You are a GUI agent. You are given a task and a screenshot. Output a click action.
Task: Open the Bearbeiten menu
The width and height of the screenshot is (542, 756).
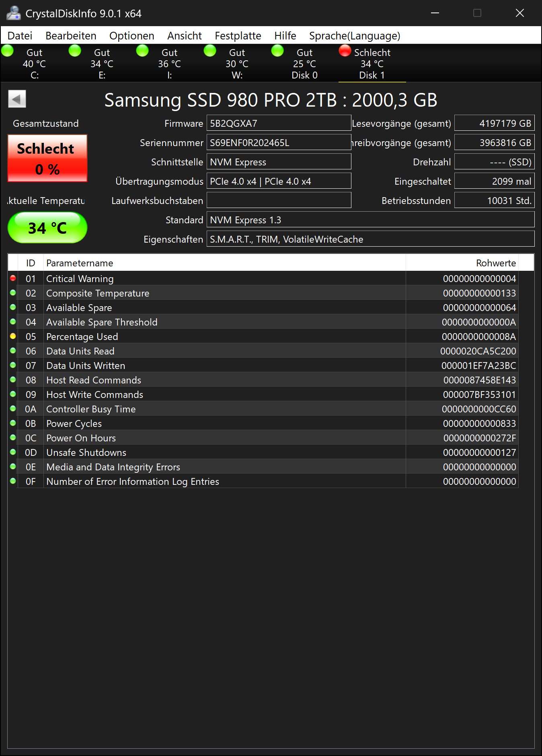71,36
